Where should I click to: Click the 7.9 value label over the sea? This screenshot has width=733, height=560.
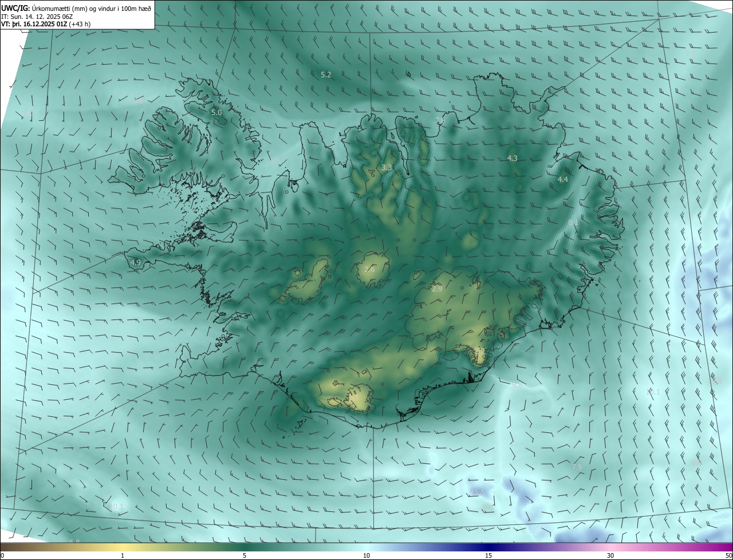pos(577,467)
